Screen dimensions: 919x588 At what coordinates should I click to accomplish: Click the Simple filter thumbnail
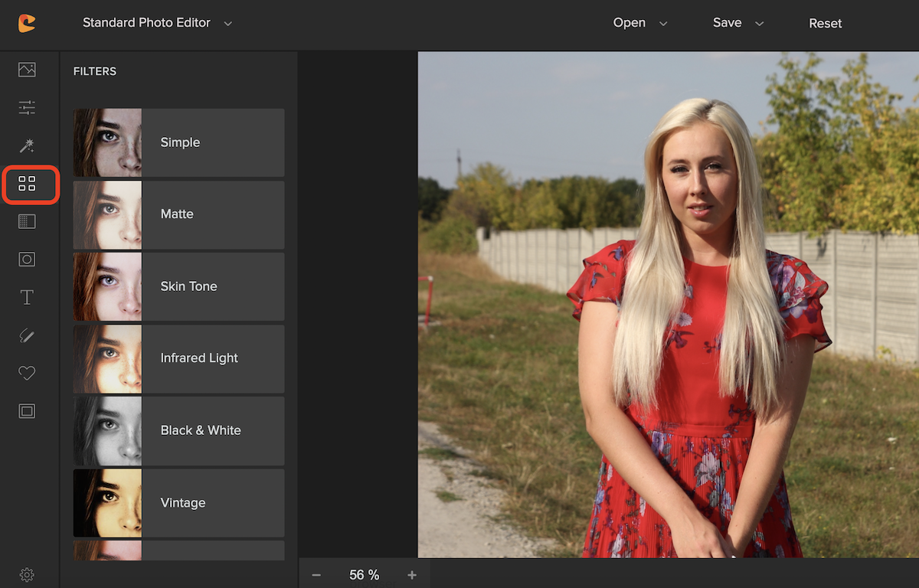[x=107, y=142]
